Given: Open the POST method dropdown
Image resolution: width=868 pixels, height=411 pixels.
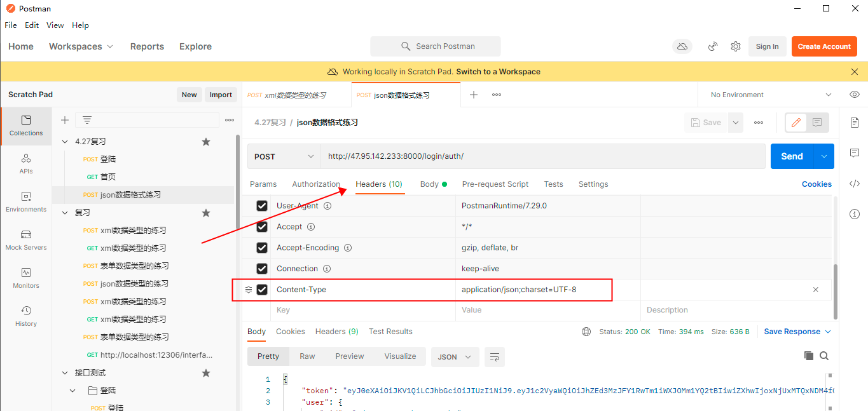Looking at the screenshot, I should click(x=284, y=156).
